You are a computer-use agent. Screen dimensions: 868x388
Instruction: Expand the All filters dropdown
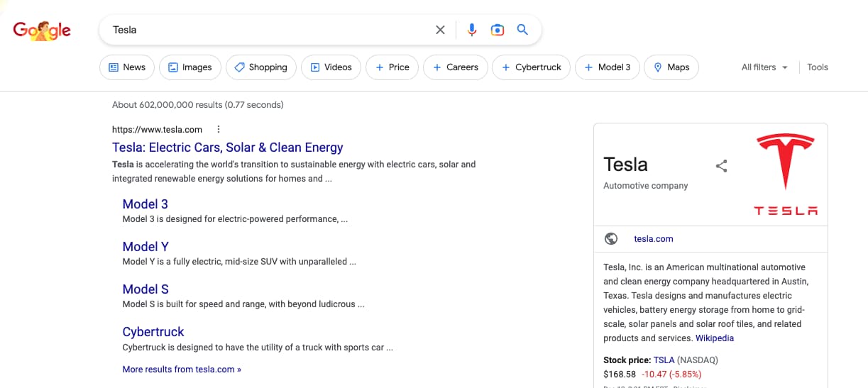tap(765, 67)
